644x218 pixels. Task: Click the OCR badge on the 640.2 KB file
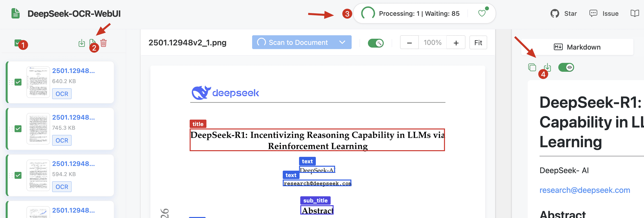62,94
